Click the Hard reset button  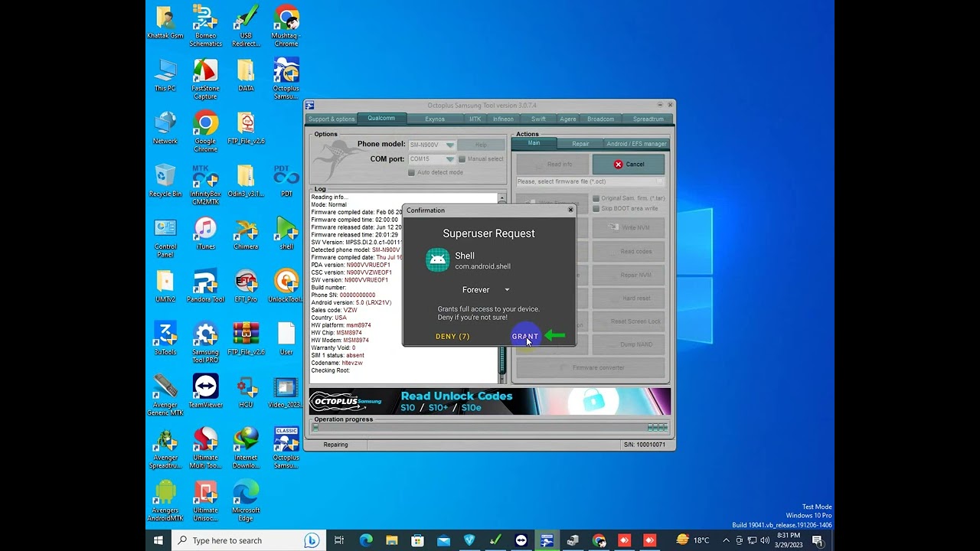pyautogui.click(x=629, y=298)
